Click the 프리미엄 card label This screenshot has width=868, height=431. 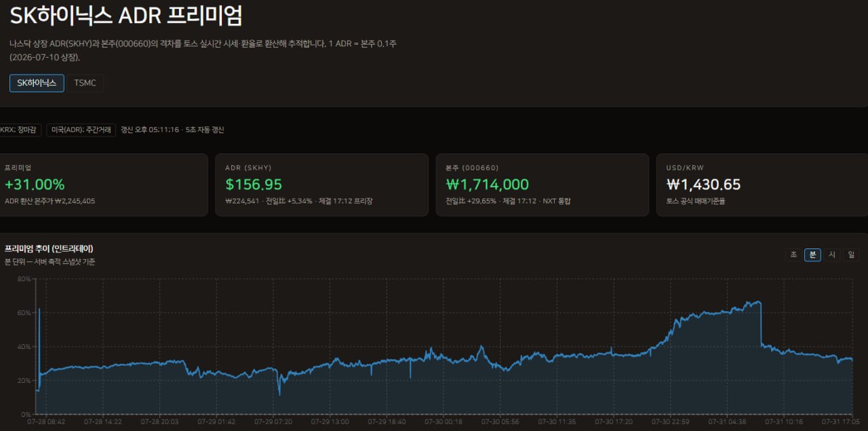click(18, 168)
